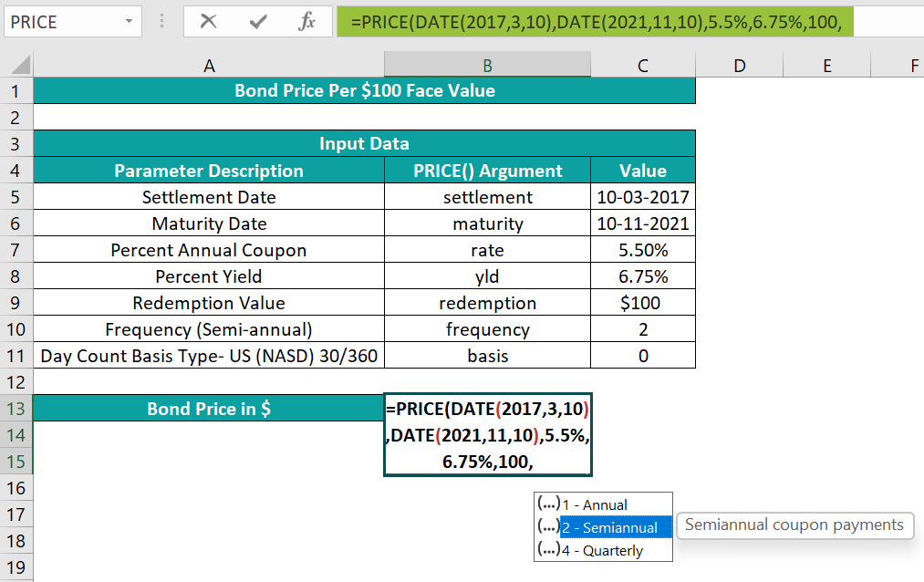The image size is (924, 582).
Task: Select column D header
Action: (740, 65)
